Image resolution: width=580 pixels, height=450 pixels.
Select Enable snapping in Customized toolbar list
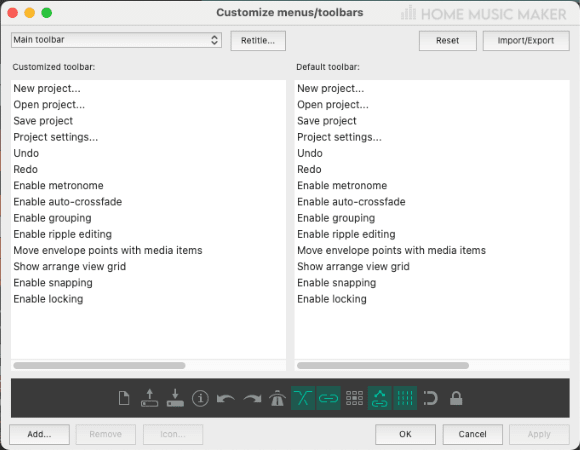(x=148, y=283)
